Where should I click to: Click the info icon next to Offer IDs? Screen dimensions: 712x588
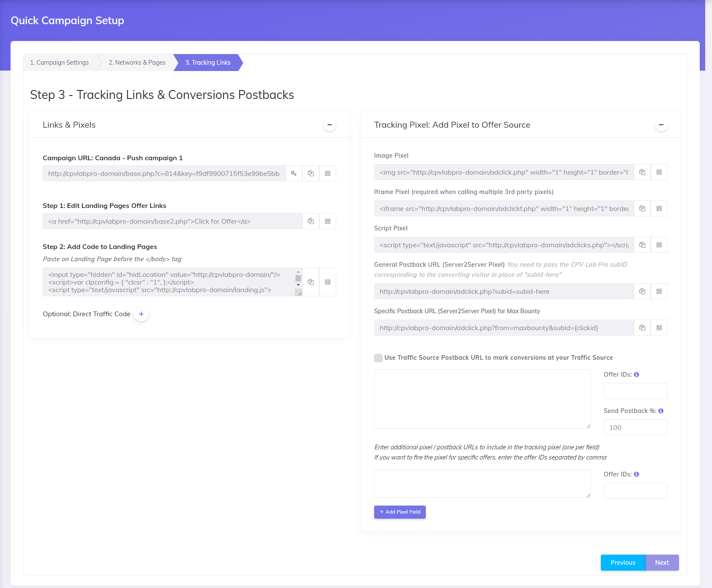click(637, 375)
